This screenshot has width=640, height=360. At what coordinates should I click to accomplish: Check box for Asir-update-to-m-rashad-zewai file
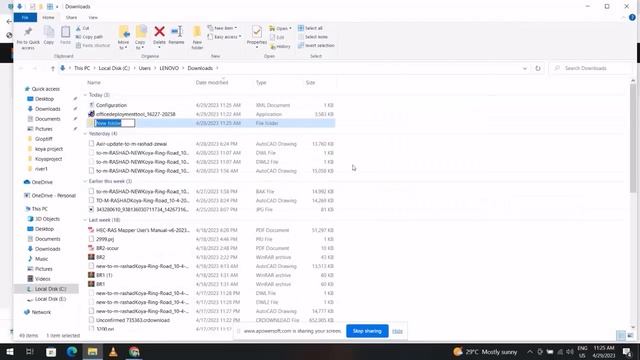tap(91, 144)
